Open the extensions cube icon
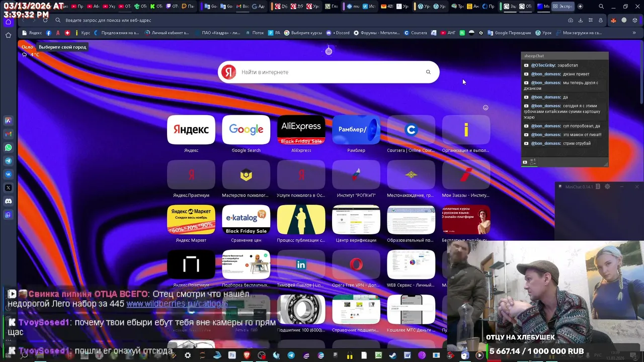This screenshot has width=644, height=362. pyautogui.click(x=635, y=20)
